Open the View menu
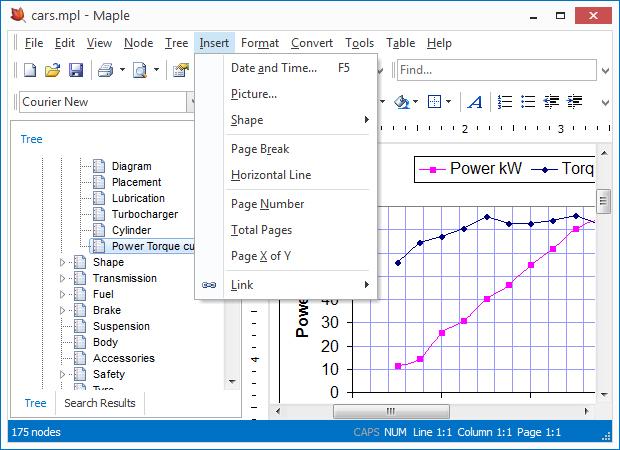 pyautogui.click(x=99, y=43)
